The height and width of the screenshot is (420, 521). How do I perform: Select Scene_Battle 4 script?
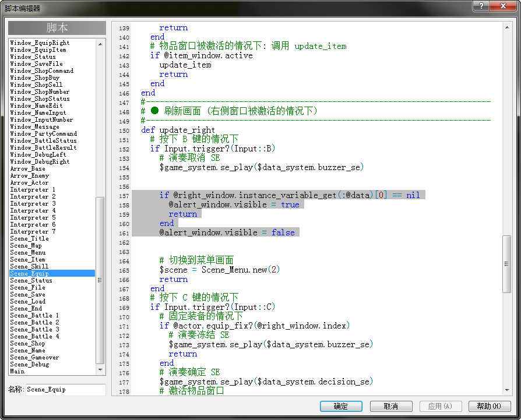34,336
